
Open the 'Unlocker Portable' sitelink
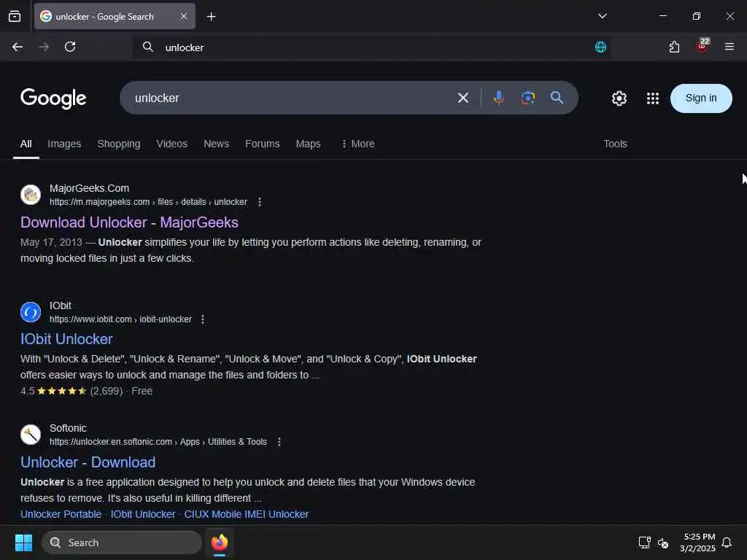coord(61,514)
